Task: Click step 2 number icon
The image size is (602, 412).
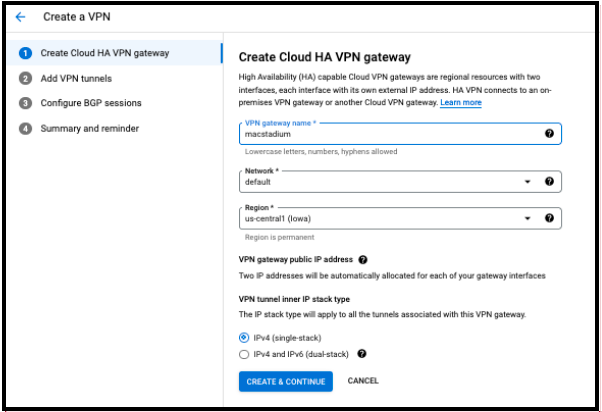Action: point(25,78)
